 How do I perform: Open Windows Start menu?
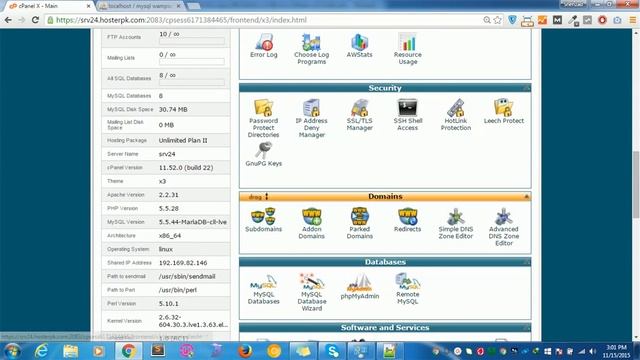click(x=11, y=351)
